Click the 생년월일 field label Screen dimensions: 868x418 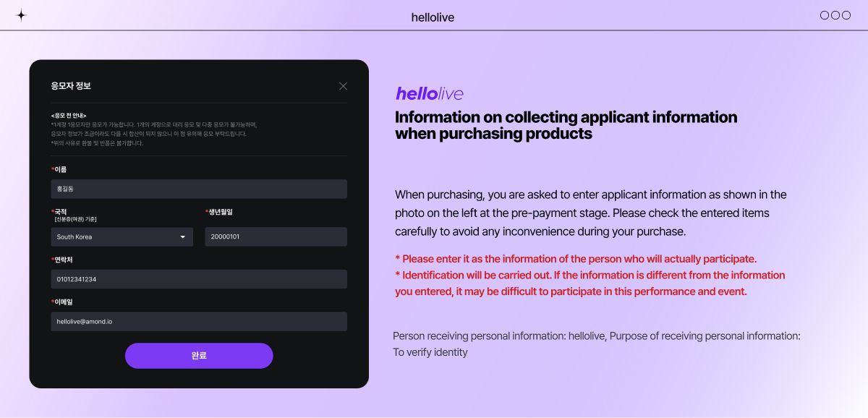coord(221,212)
